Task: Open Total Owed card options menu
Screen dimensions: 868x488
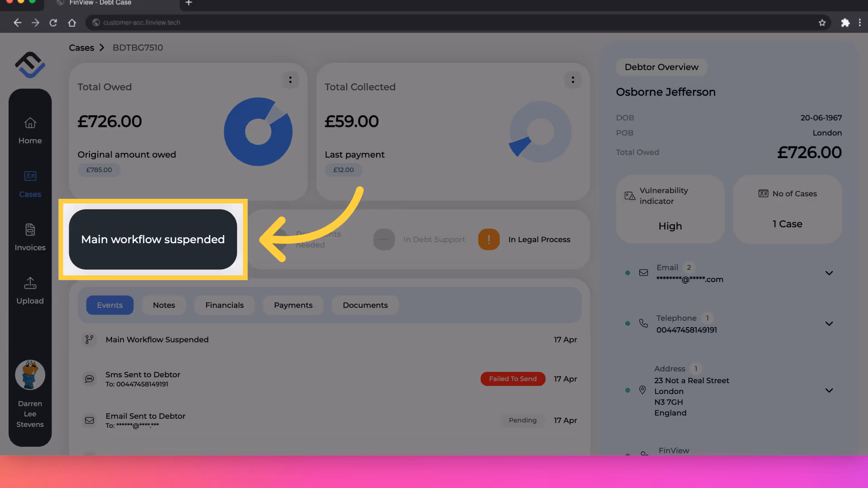Action: click(290, 80)
